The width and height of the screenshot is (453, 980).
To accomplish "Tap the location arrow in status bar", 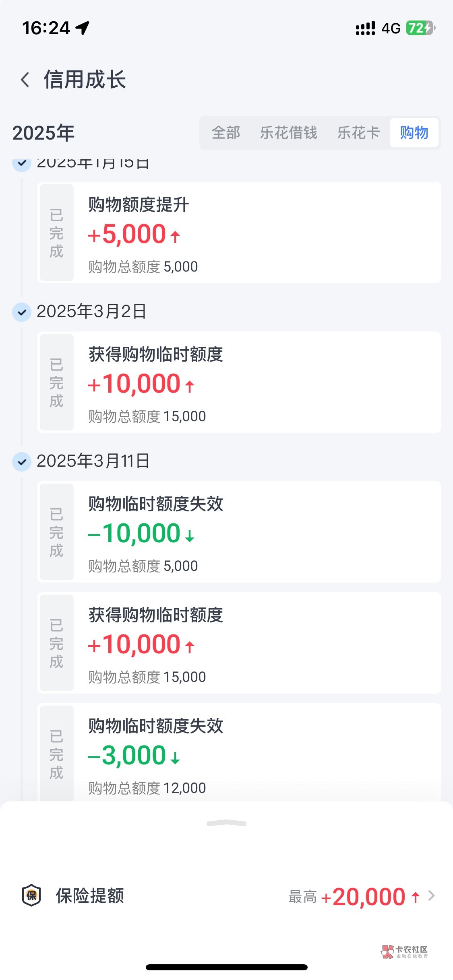I will pyautogui.click(x=83, y=28).
